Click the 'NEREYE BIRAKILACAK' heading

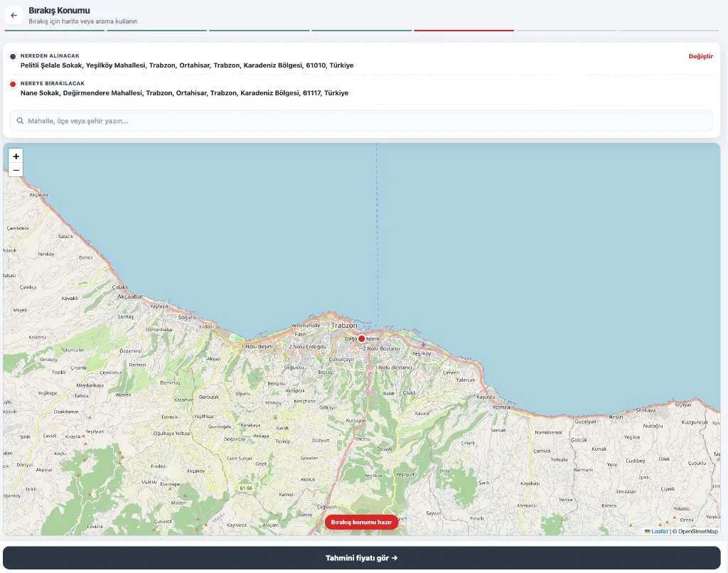point(53,84)
